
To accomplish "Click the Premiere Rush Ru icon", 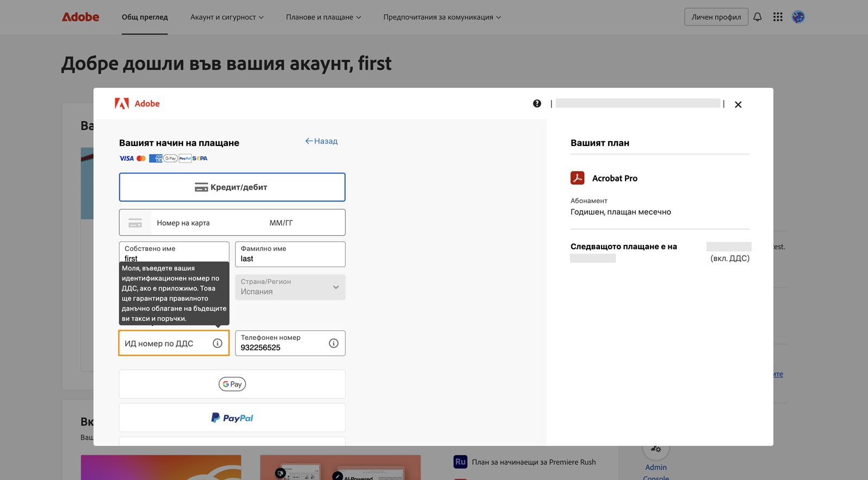I will pyautogui.click(x=460, y=462).
